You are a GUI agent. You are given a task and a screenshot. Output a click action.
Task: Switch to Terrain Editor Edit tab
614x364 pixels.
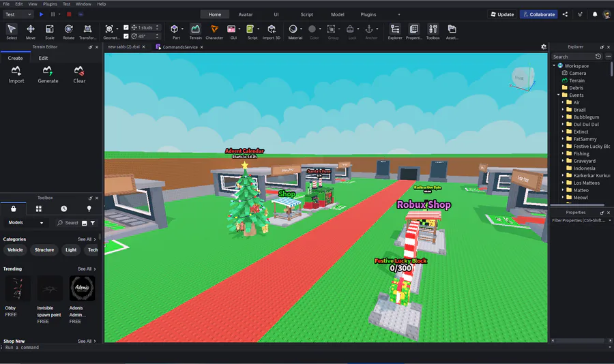pos(43,58)
